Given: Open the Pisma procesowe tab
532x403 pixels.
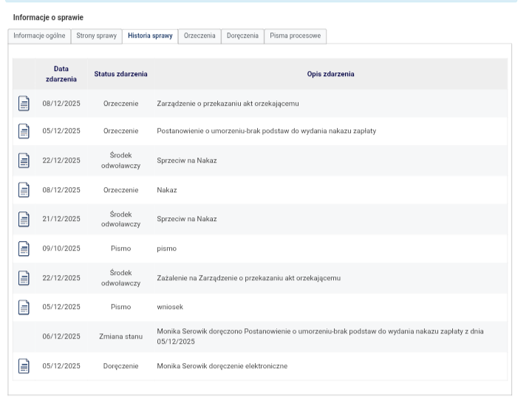Looking at the screenshot, I should pyautogui.click(x=295, y=36).
